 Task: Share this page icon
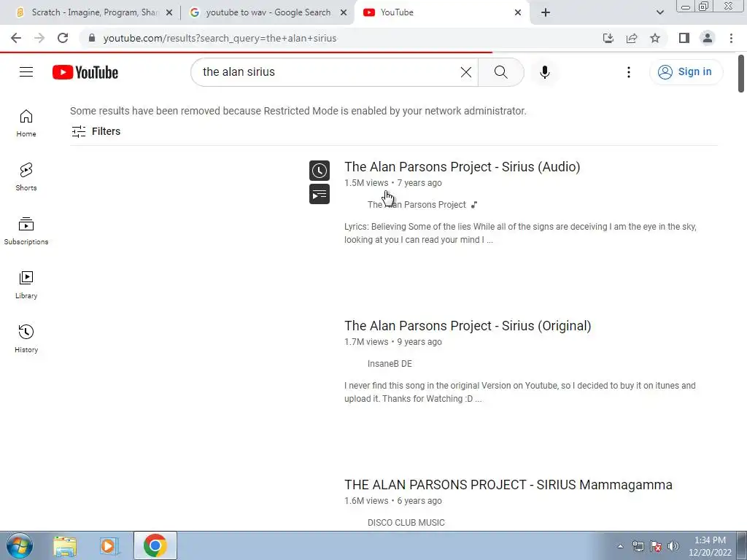(x=632, y=38)
